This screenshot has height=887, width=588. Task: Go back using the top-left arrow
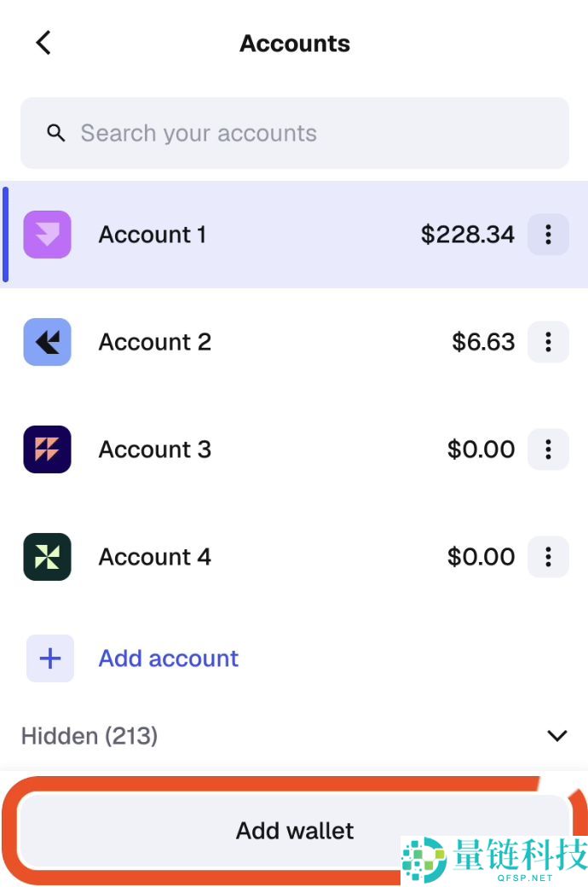(43, 43)
